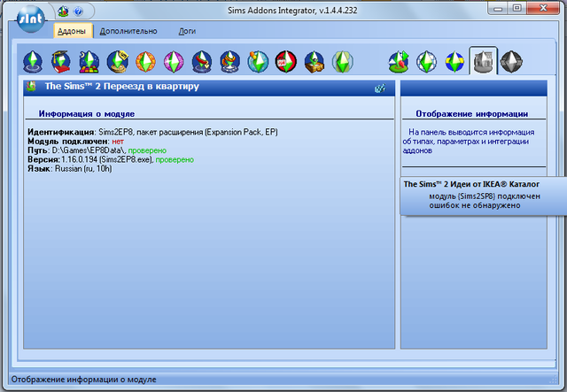Click the graduation cap University addon icon
This screenshot has width=567, height=392.
pyautogui.click(x=61, y=61)
